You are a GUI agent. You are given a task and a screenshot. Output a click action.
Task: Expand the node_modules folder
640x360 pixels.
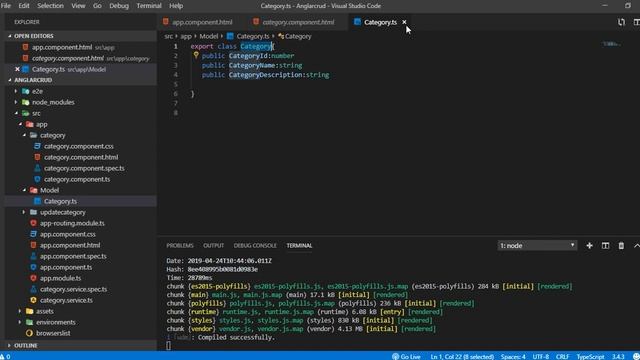53,102
